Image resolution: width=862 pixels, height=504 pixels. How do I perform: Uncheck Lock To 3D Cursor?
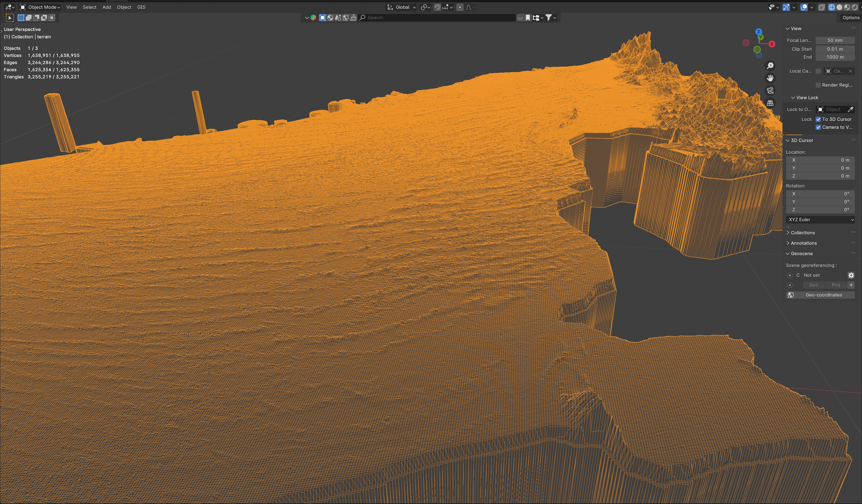[x=818, y=119]
